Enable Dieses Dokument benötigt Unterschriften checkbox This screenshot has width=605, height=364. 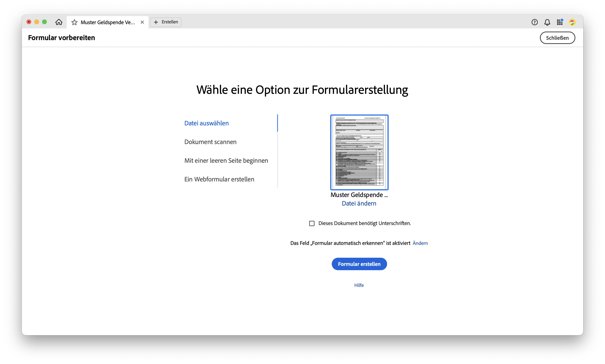312,223
